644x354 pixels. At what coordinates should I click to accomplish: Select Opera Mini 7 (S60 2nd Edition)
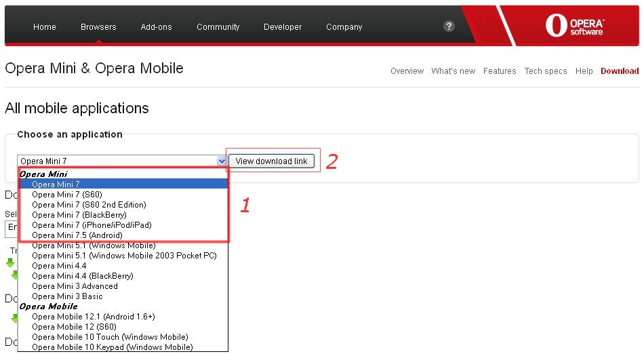pyautogui.click(x=123, y=205)
